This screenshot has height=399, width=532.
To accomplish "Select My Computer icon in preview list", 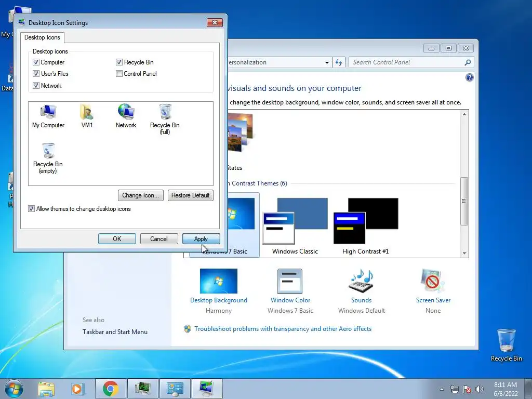I will point(48,116).
